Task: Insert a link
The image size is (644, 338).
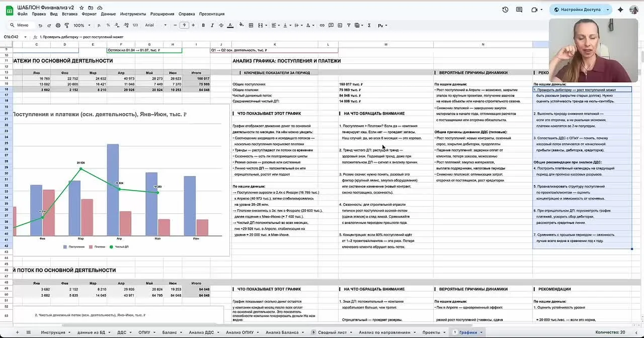Action: pos(322,25)
